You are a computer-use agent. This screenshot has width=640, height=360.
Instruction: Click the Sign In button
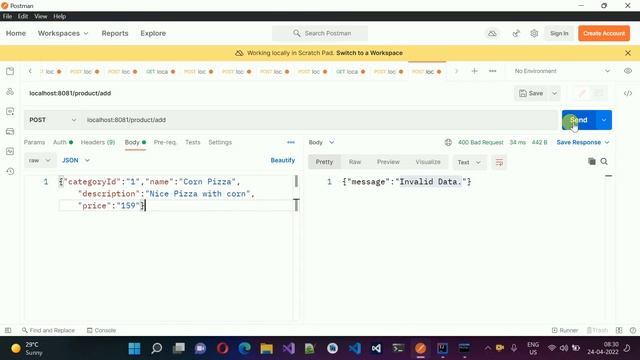(559, 33)
